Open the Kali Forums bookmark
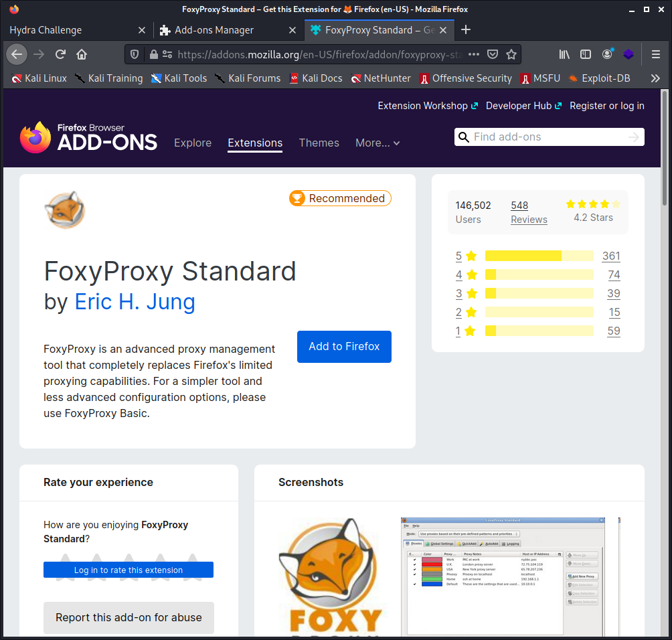The width and height of the screenshot is (672, 640). click(x=248, y=78)
